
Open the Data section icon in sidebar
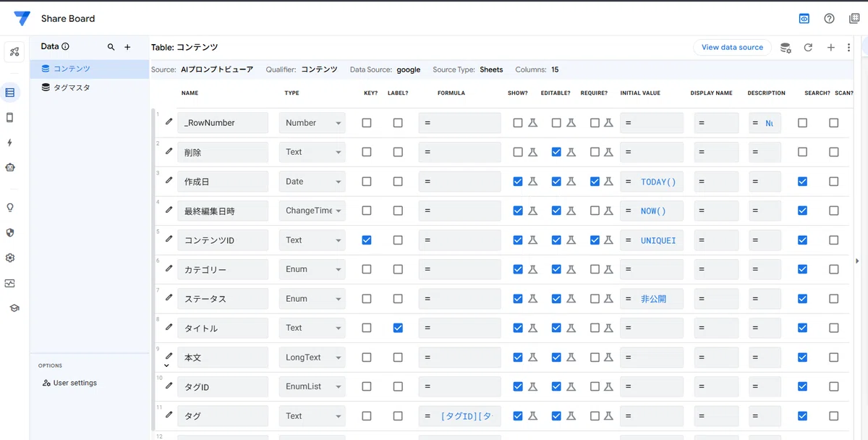tap(10, 93)
